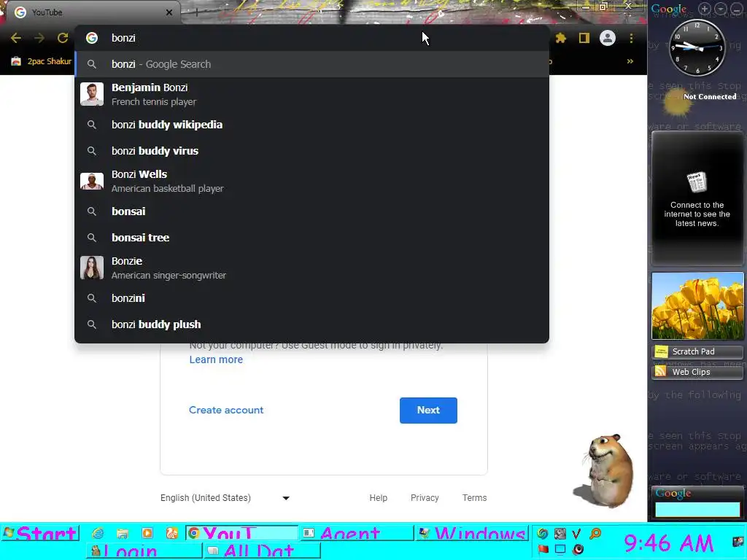The width and height of the screenshot is (747, 560).
Task: Click the red flag tray icon
Action: tap(543, 550)
